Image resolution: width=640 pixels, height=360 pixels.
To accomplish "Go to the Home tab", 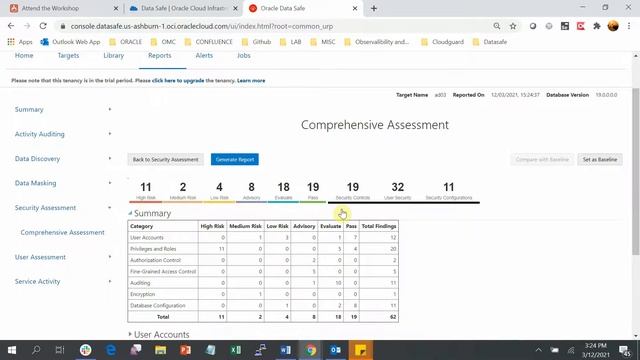I will click(24, 56).
